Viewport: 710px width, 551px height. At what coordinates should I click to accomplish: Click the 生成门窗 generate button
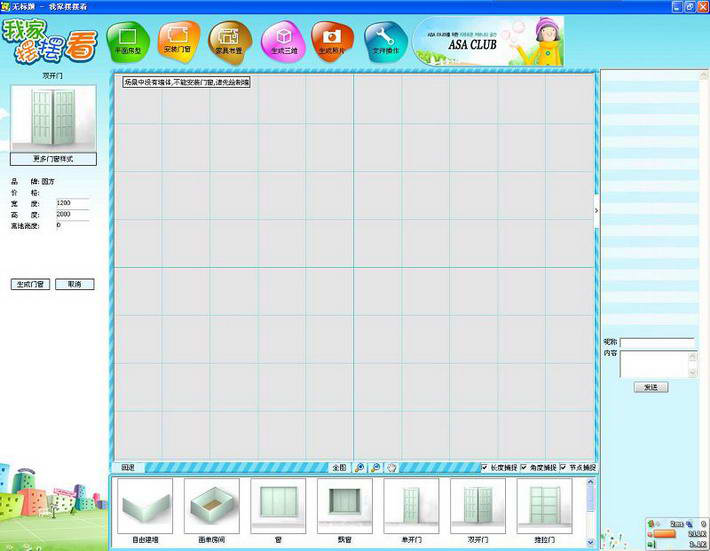click(x=30, y=284)
